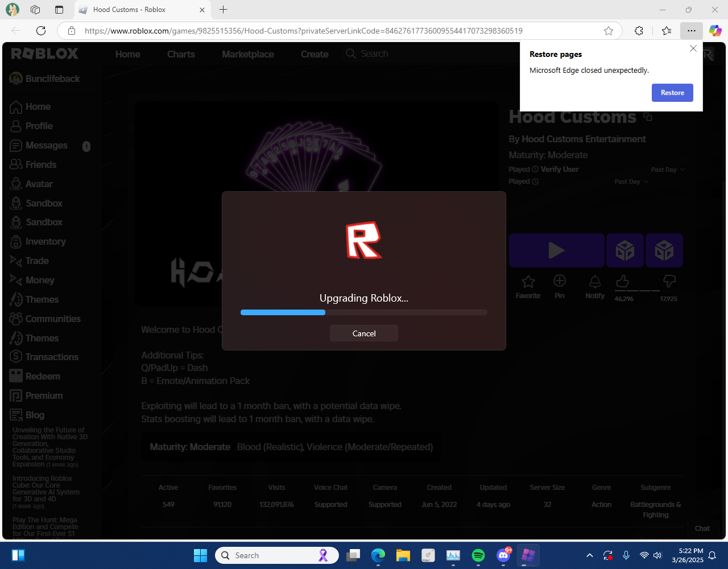Image resolution: width=728 pixels, height=569 pixels.
Task: Go to Roblox Home in top nav
Action: point(127,54)
